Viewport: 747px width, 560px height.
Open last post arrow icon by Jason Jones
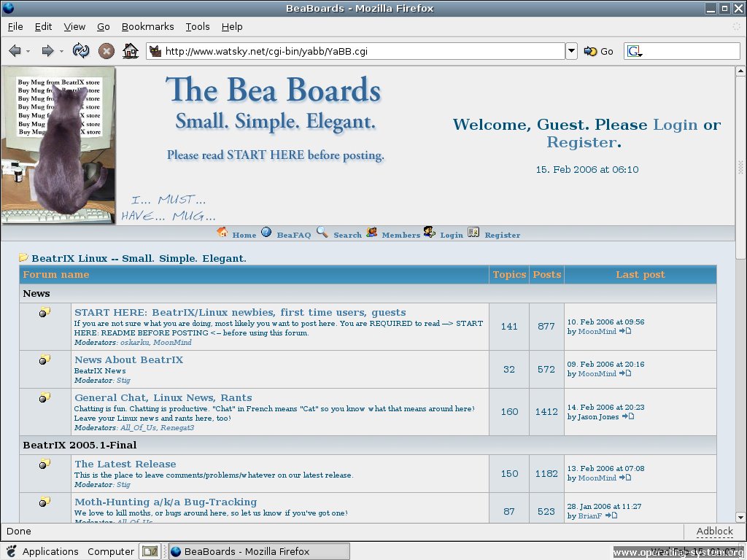628,416
